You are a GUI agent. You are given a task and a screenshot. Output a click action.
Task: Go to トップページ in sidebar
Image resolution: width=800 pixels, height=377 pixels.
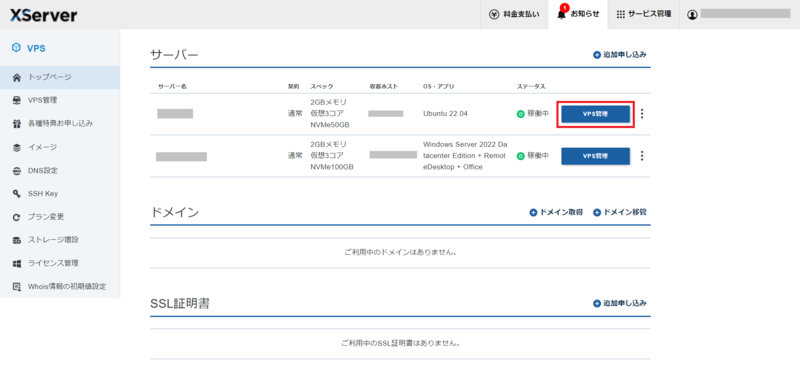(x=60, y=78)
